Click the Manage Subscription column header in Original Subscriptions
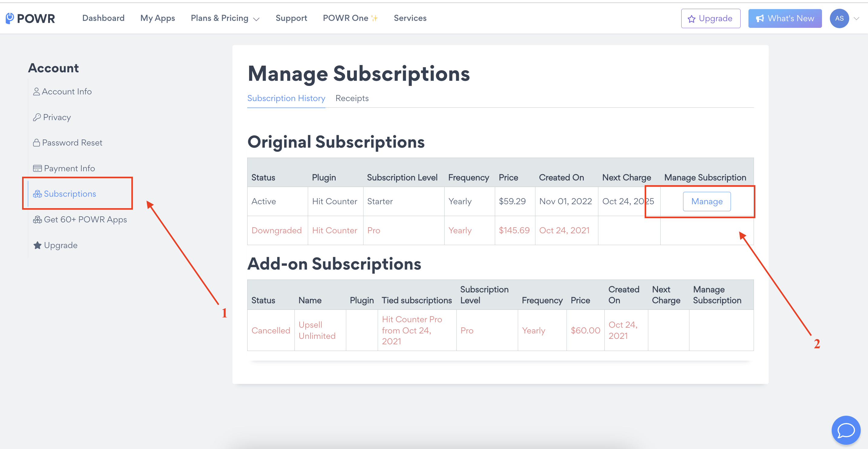 [x=705, y=178]
